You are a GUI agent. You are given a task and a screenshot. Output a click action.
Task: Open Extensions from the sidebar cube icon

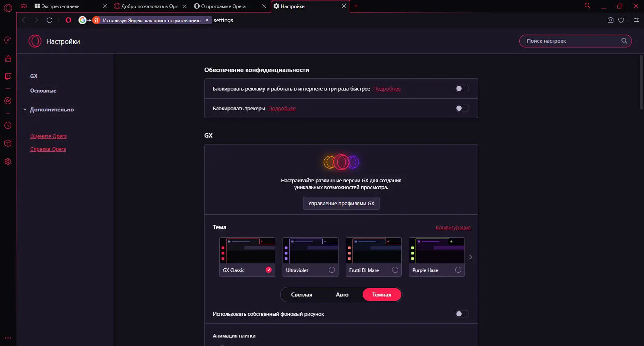(8, 143)
